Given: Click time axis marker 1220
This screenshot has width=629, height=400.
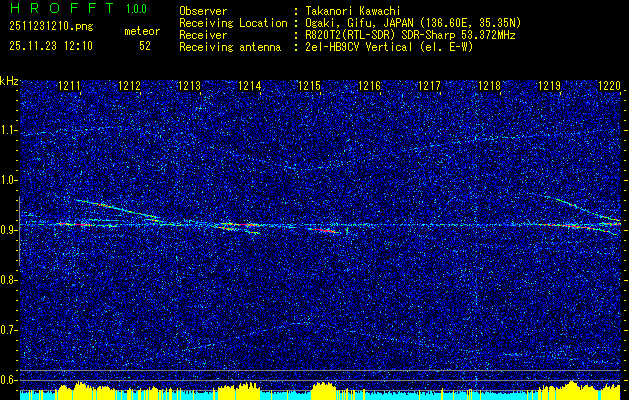Looking at the screenshot, I should tap(610, 85).
